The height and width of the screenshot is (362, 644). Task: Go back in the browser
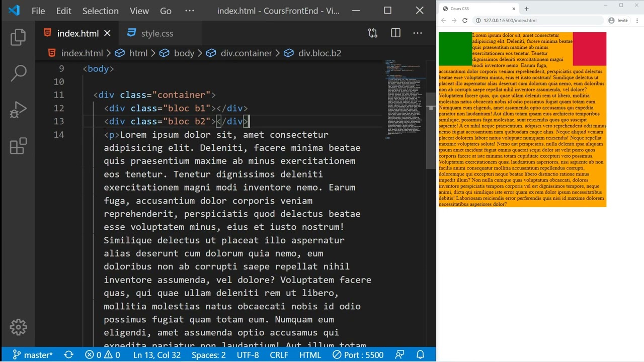pos(443,21)
